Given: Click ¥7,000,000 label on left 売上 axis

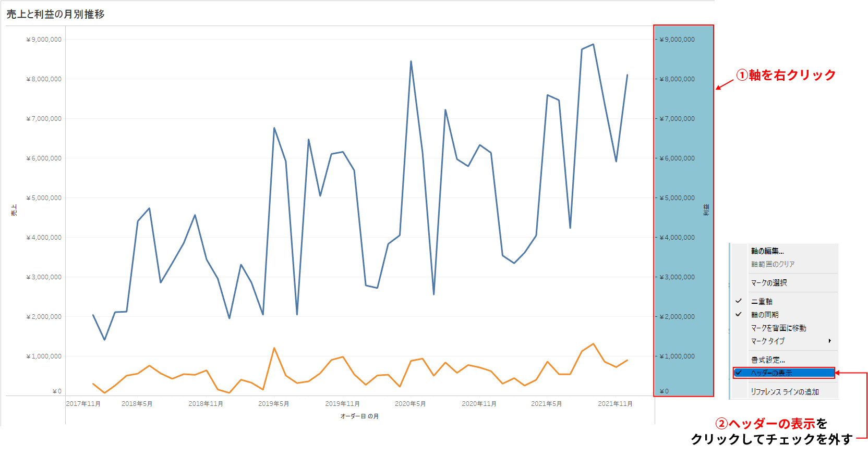Looking at the screenshot, I should coord(44,119).
